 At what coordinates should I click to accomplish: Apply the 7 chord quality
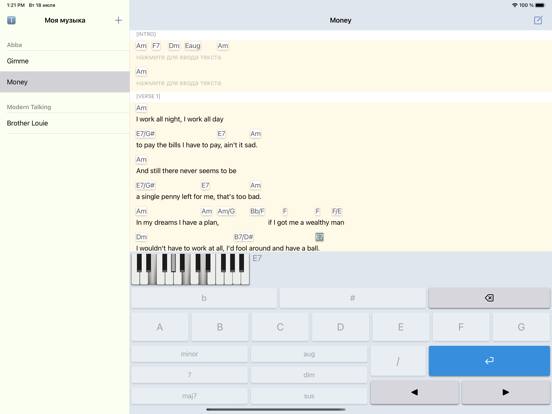(x=189, y=375)
